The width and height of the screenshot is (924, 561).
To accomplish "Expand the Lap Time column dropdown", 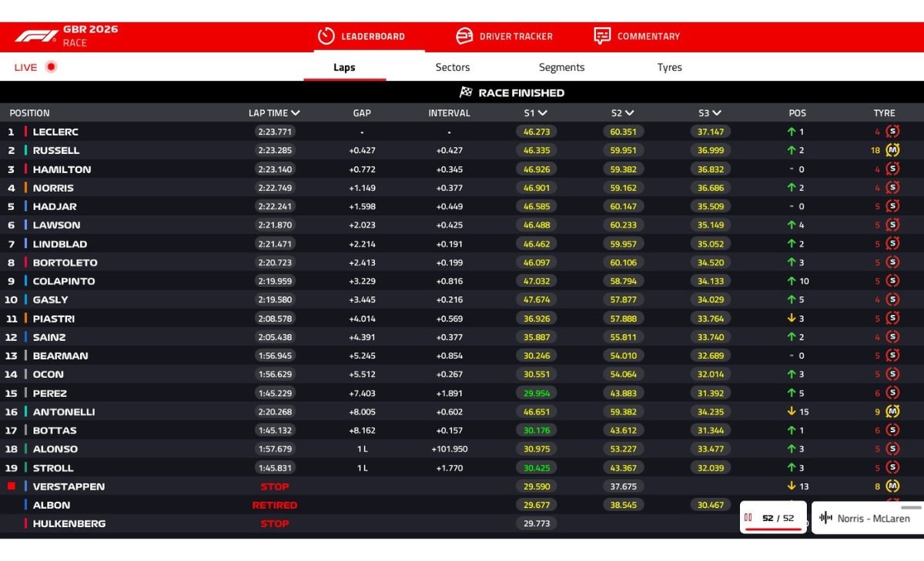I will click(x=296, y=113).
